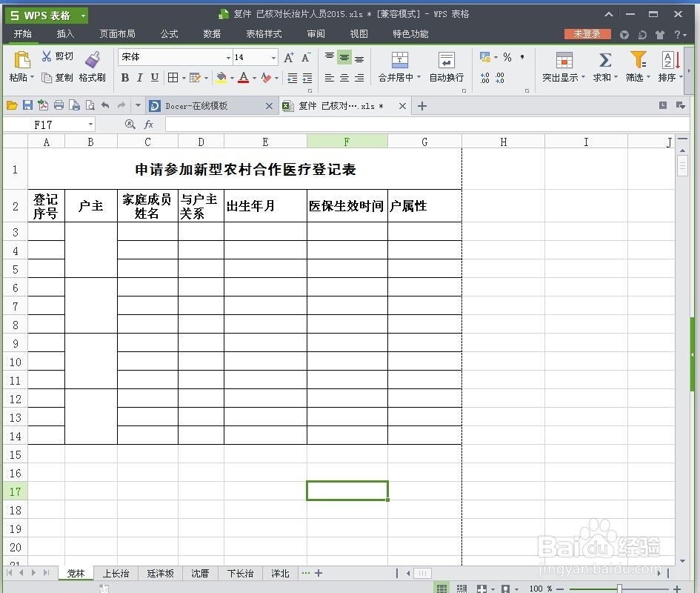Toggle italic formatting

coord(140,78)
